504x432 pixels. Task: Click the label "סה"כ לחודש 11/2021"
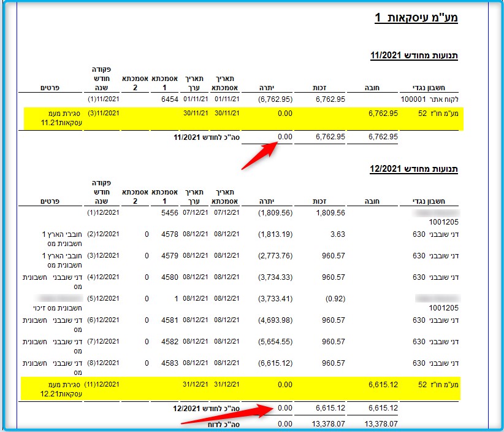pos(207,137)
